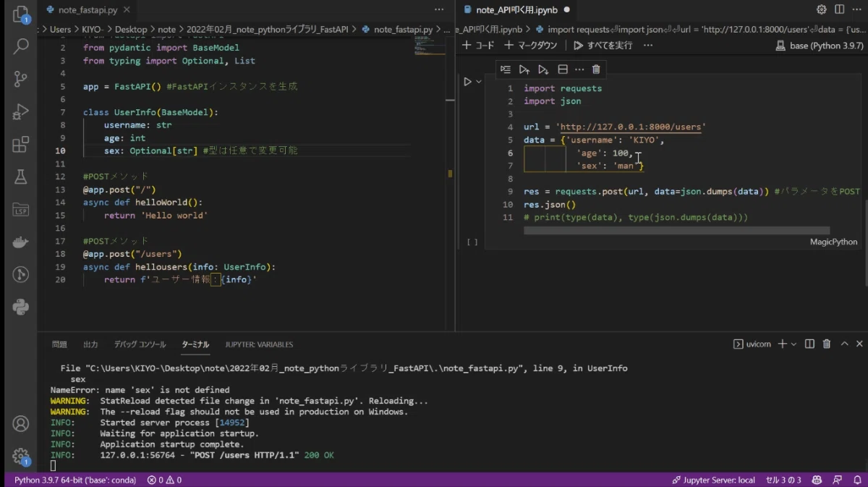Open the デバッグ コンソール panel tab
This screenshot has height=487, width=868.
[140, 344]
